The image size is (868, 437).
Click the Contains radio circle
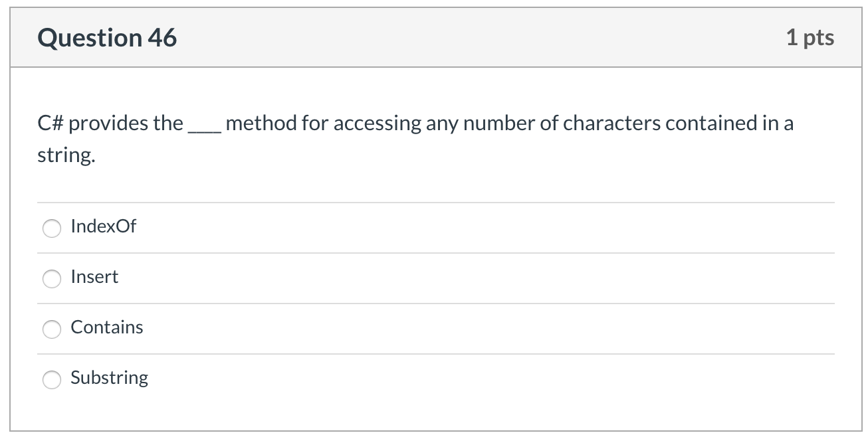[52, 329]
